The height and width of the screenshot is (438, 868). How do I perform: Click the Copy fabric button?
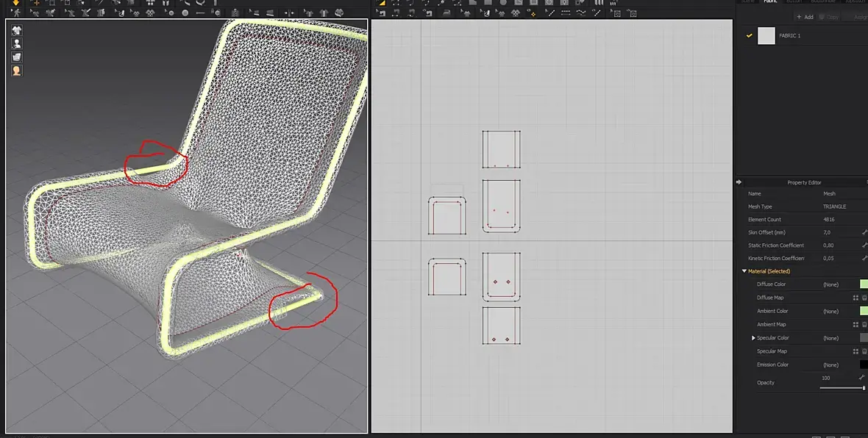[829, 17]
